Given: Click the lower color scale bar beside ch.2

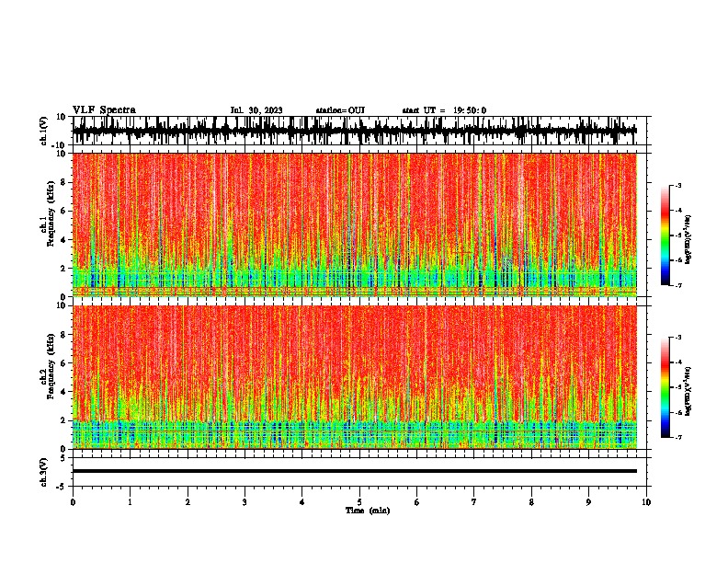Looking at the screenshot, I should [x=665, y=387].
